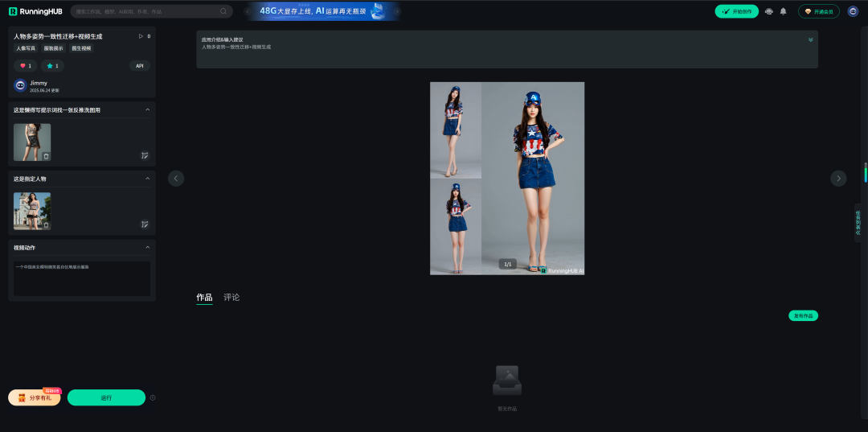Go to next banner slide
868x432 pixels.
click(x=397, y=11)
